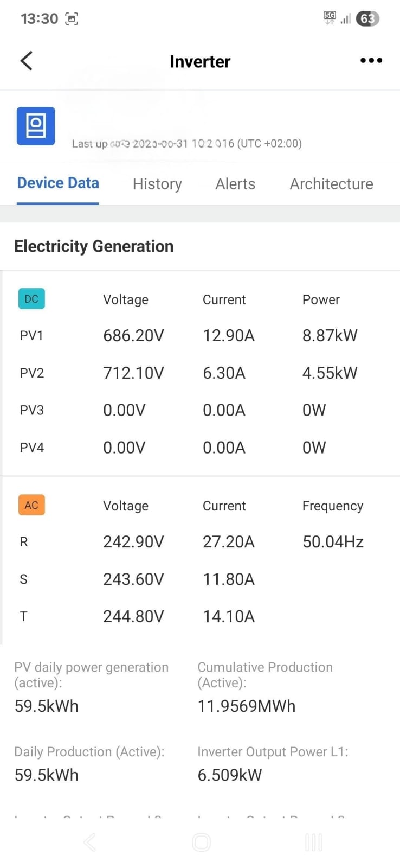Switch to the History tab

tap(157, 184)
